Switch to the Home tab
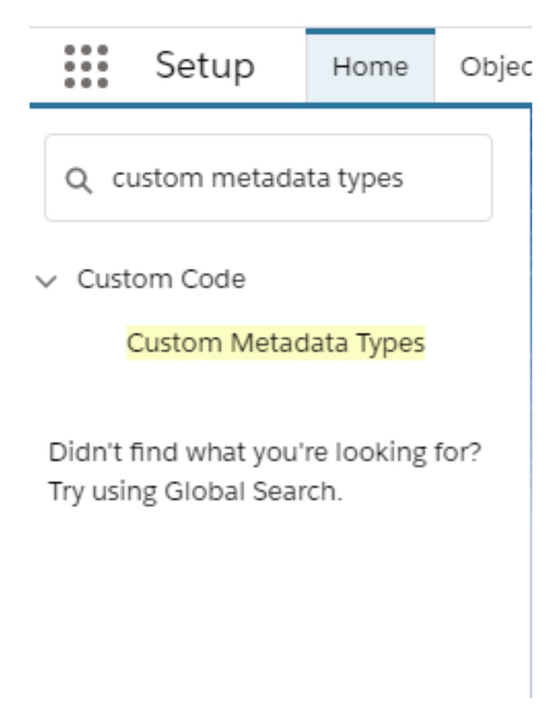 (370, 67)
